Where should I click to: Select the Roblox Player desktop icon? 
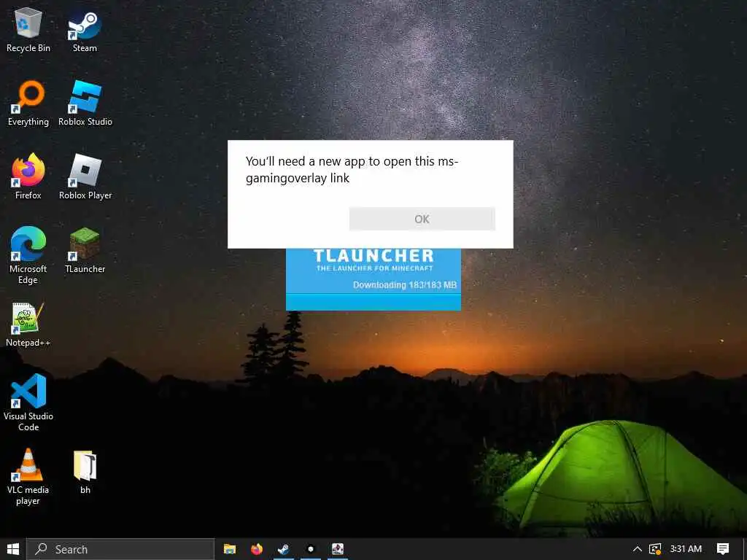coord(85,176)
